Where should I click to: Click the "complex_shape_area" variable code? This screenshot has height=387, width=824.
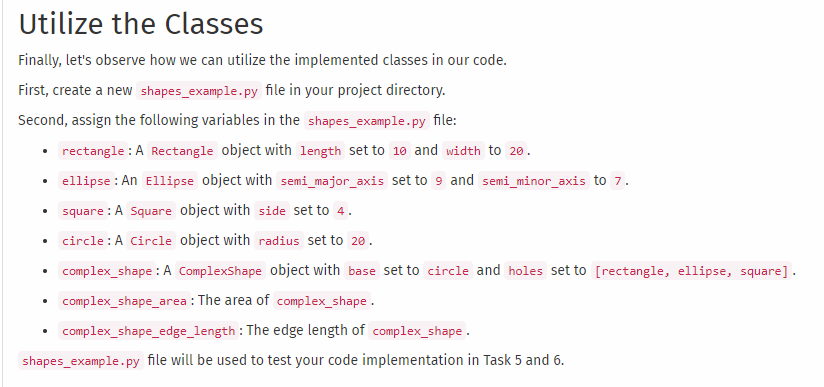(124, 301)
